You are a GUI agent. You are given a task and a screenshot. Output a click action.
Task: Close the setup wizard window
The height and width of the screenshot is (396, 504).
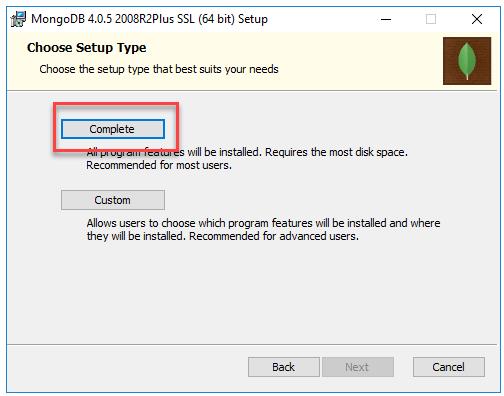477,19
